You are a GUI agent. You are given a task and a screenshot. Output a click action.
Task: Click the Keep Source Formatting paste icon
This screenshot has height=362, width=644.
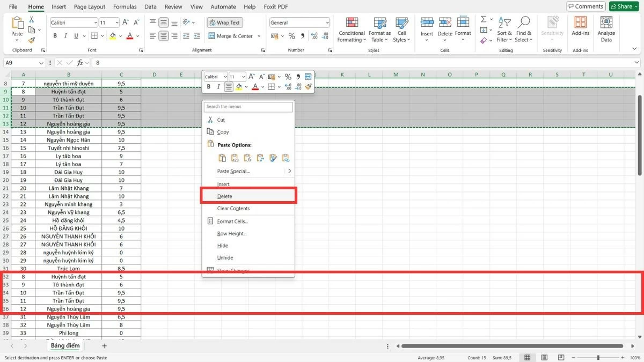coord(222,158)
